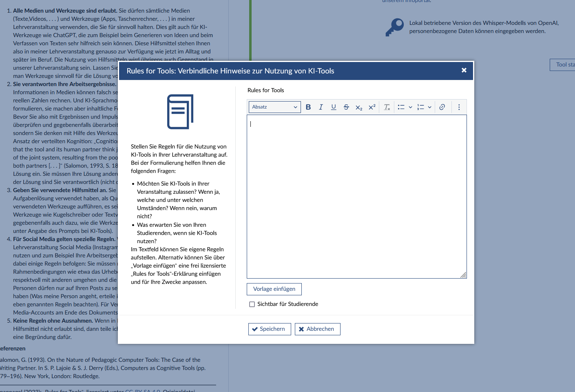Click the 'Rules for Tools' editor label
This screenshot has height=392, width=575.
(x=266, y=90)
